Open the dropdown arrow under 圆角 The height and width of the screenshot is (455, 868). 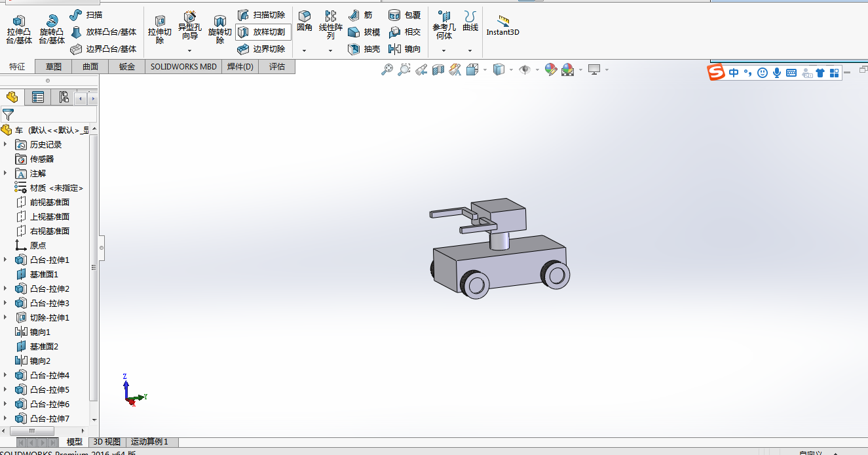pos(305,50)
